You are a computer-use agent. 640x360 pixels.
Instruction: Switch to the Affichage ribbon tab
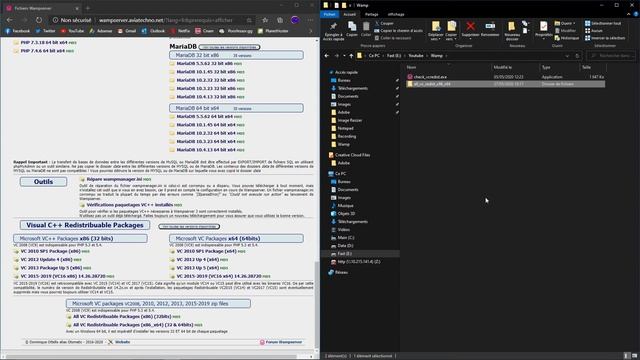(x=396, y=14)
